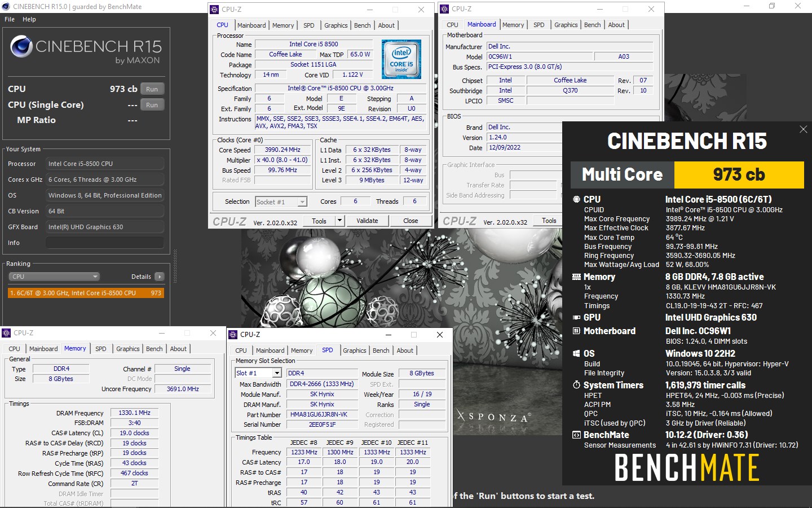812x508 pixels.
Task: Open Graphics tab in CPU-Z SPD window
Action: tap(355, 351)
